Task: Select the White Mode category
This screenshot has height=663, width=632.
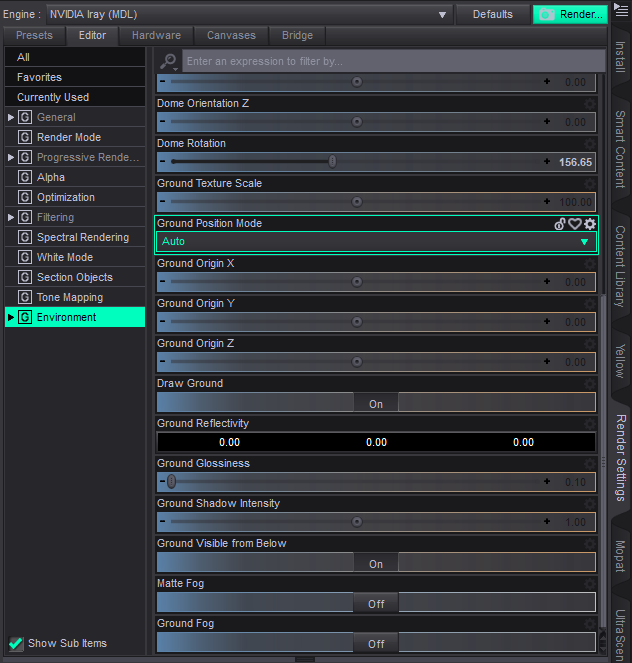Action: (75, 257)
